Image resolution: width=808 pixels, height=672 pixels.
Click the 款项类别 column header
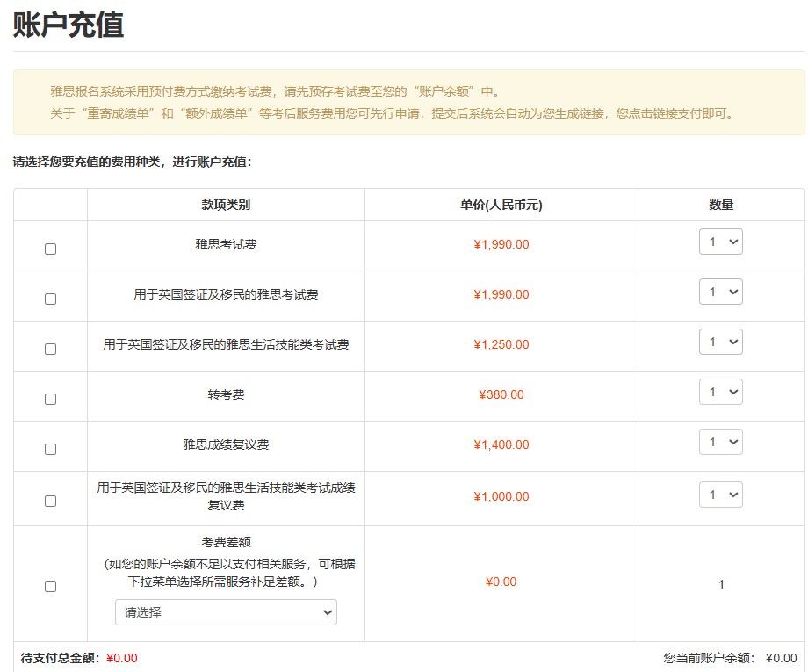[226, 205]
